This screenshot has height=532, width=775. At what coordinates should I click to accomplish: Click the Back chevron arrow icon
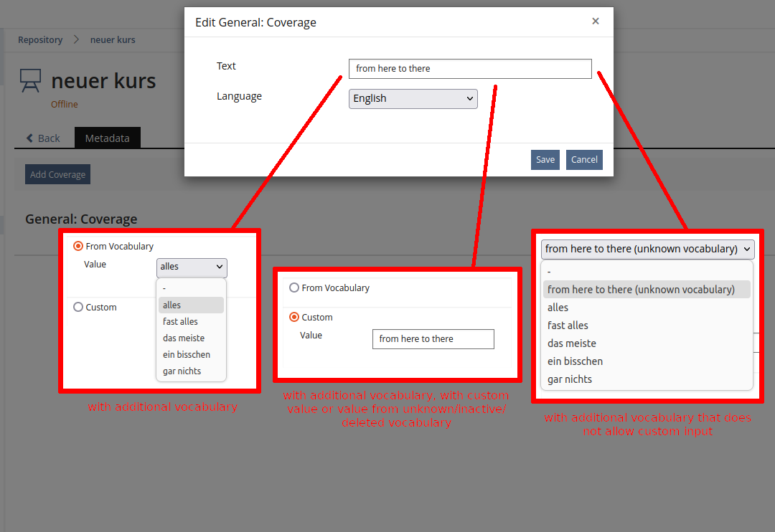[29, 138]
